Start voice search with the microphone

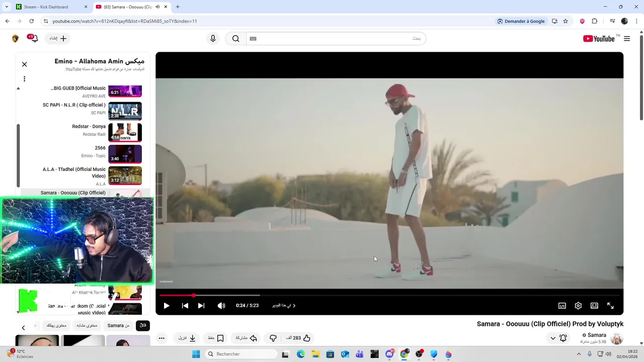(213, 39)
